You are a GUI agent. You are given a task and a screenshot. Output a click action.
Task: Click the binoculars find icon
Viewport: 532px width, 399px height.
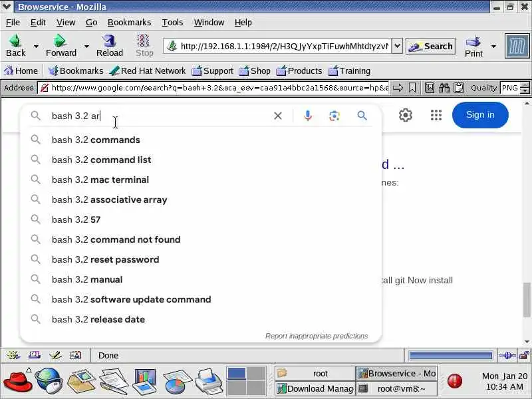(x=444, y=88)
